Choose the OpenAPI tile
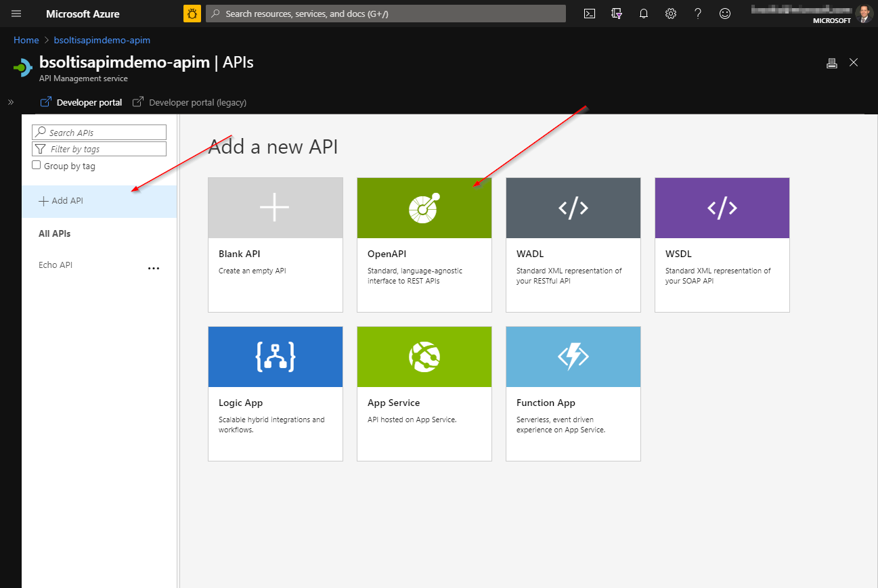Viewport: 878px width, 588px height. tap(424, 244)
